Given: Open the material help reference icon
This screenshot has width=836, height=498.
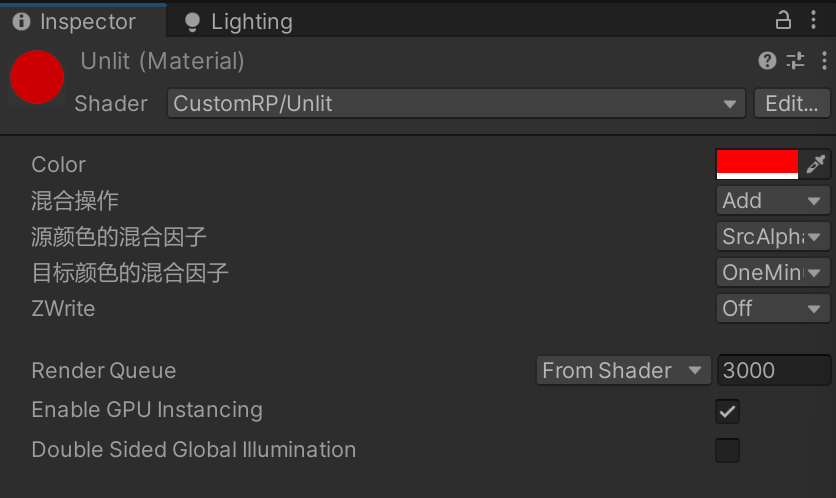Looking at the screenshot, I should pos(767,61).
